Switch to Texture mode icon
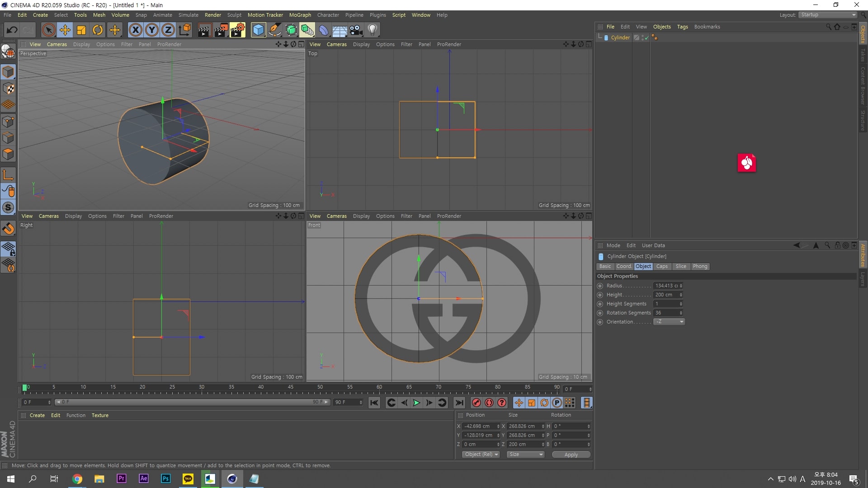868x488 pixels. [8, 89]
